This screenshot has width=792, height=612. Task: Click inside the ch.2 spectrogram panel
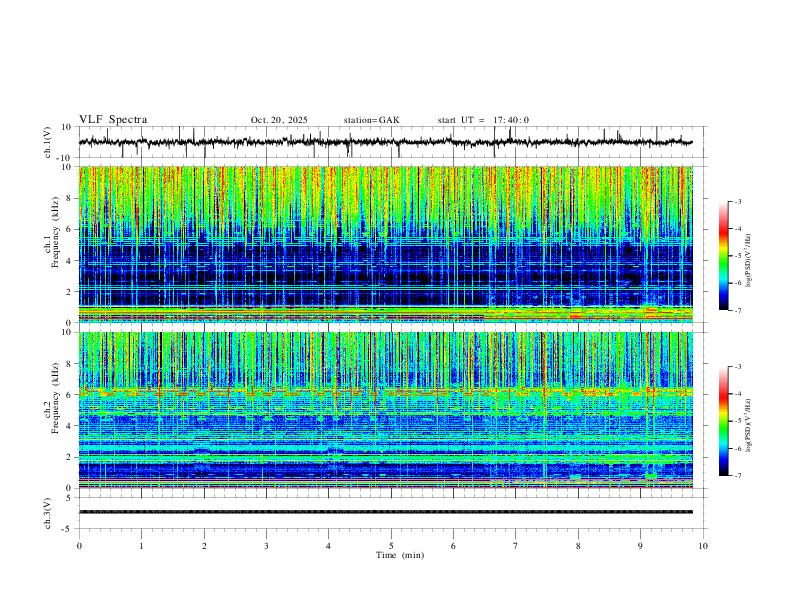[x=385, y=410]
